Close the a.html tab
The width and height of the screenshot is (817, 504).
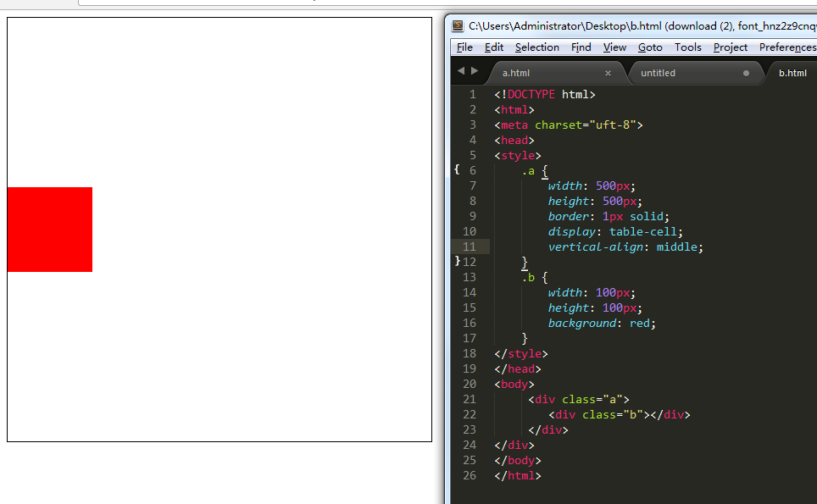pos(608,74)
